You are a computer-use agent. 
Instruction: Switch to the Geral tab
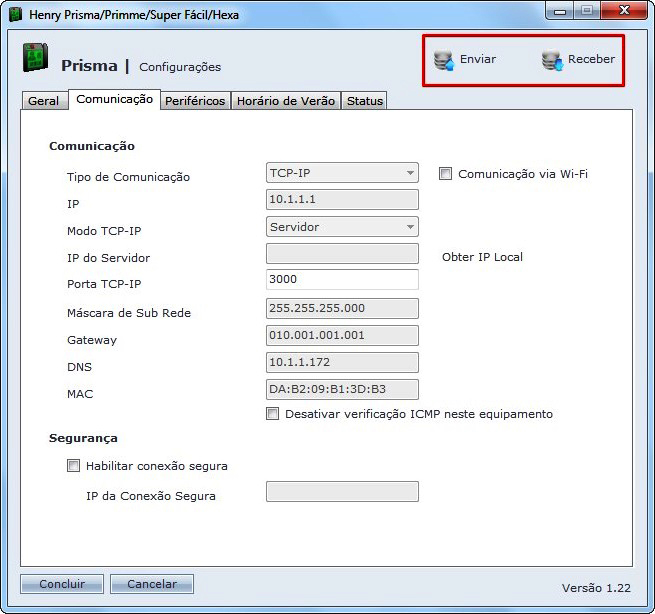[43, 101]
